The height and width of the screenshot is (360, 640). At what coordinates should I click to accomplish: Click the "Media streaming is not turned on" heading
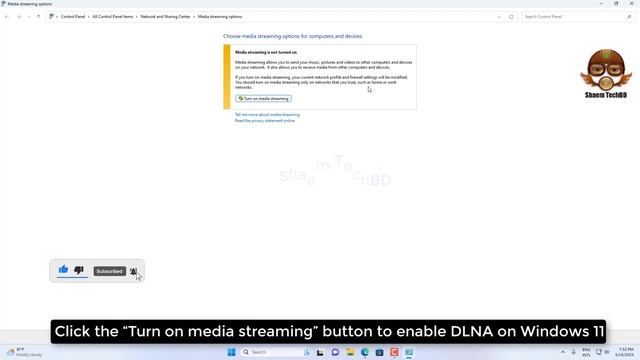click(266, 53)
